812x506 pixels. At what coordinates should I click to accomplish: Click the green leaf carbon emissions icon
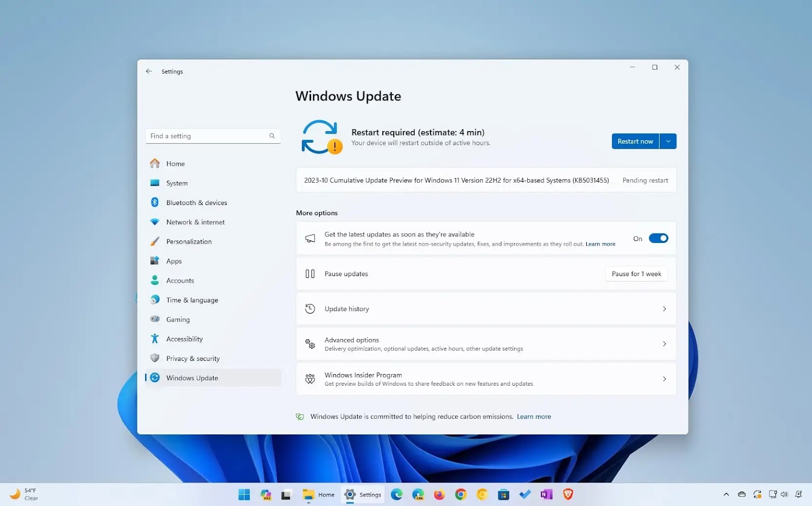(x=300, y=417)
